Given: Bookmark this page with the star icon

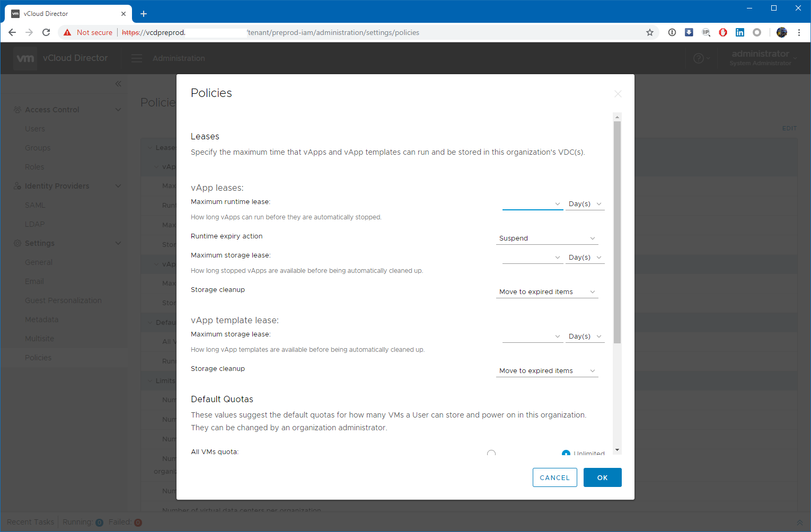Looking at the screenshot, I should pyautogui.click(x=650, y=32).
